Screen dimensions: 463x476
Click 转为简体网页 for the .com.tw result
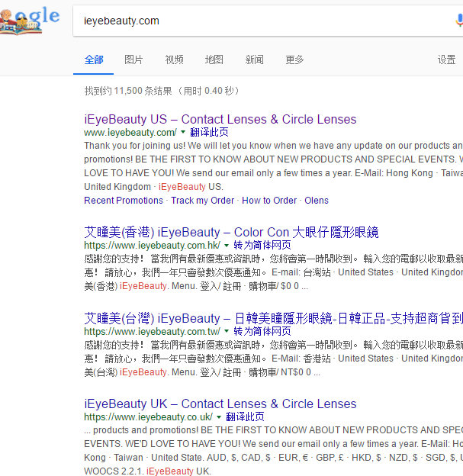(x=262, y=332)
